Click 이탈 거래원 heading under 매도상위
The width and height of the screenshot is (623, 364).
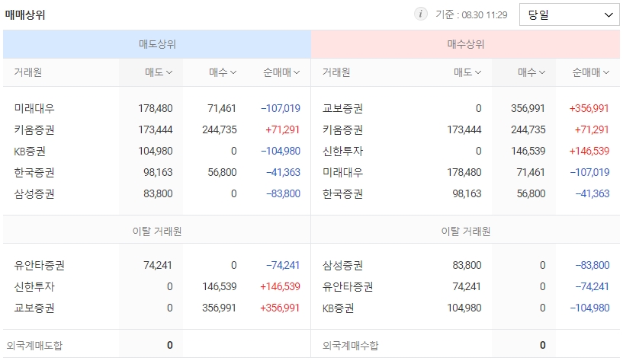point(157,231)
